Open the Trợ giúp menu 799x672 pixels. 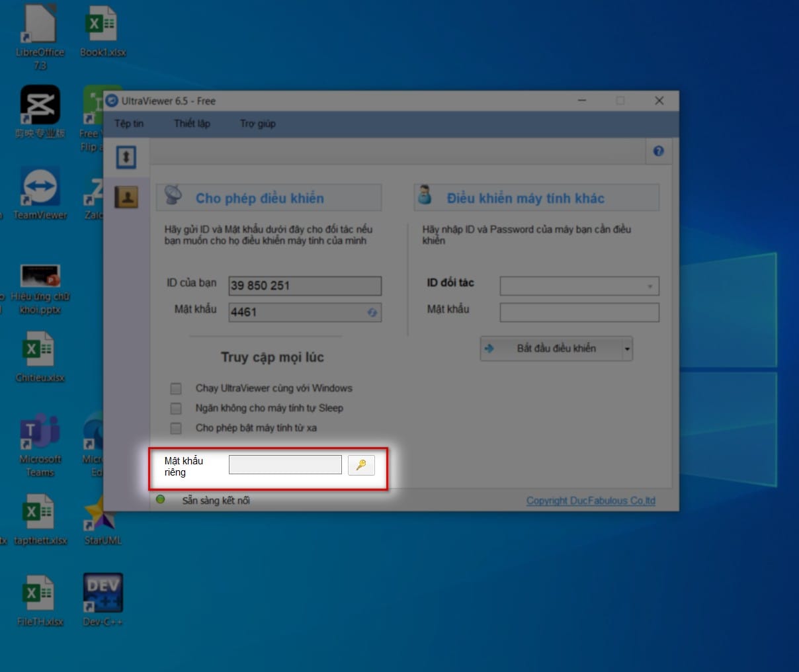point(258,124)
